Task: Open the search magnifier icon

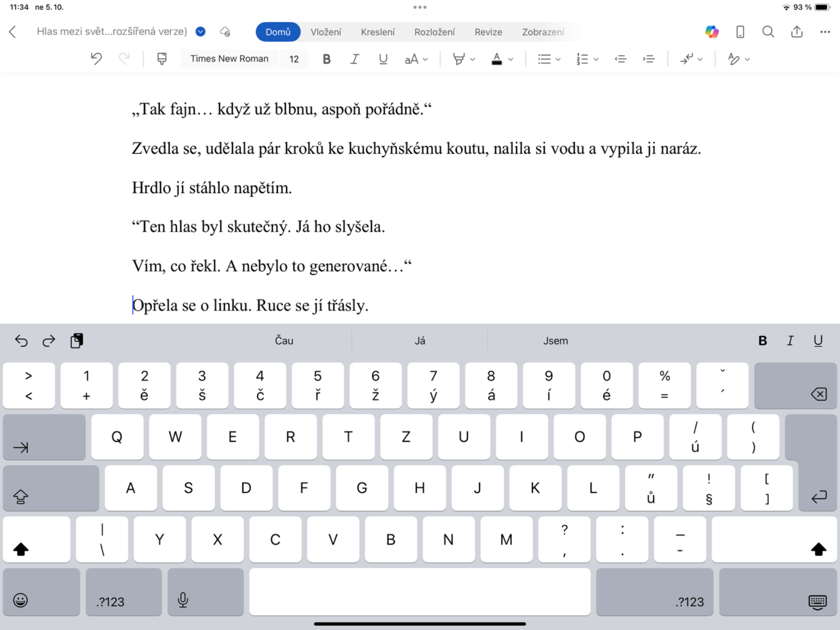Action: (x=768, y=32)
